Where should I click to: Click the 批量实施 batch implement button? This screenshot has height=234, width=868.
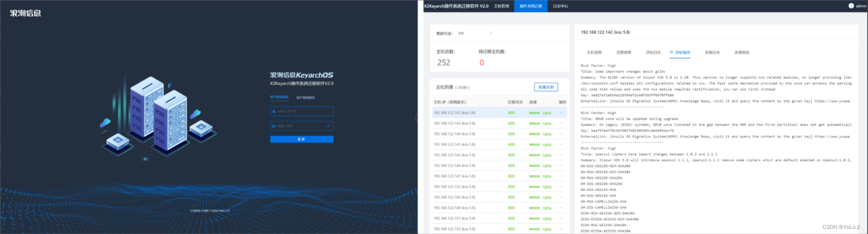click(546, 87)
